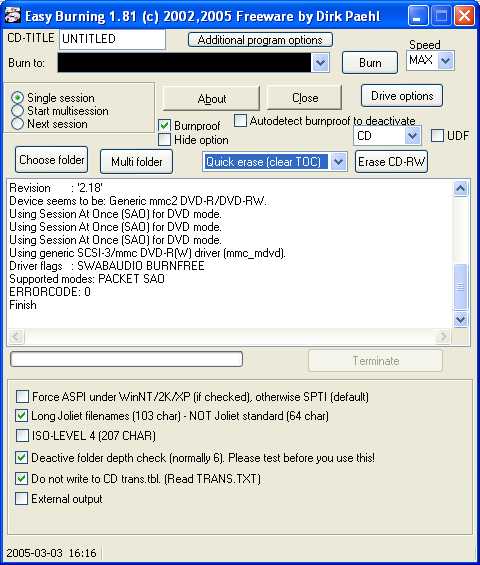Click the CD-TITLE text field
The height and width of the screenshot is (565, 480).
[112, 39]
